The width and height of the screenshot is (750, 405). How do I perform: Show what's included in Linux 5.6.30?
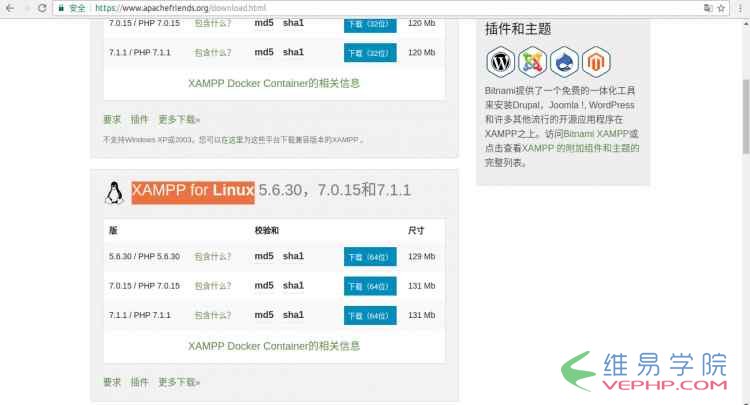(213, 257)
